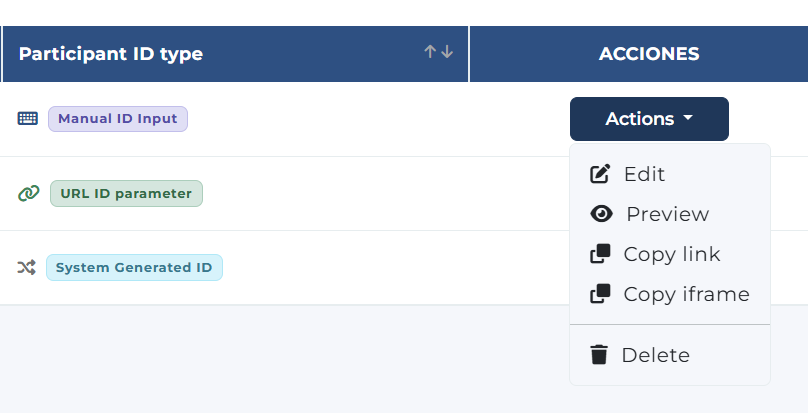Click the green chain link icon
808x413 pixels.
click(28, 193)
